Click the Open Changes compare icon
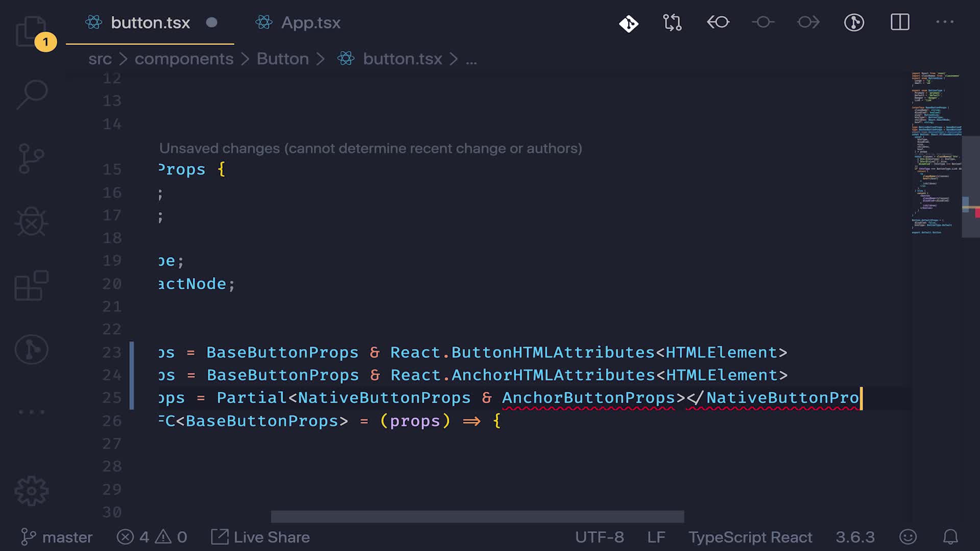Image resolution: width=980 pixels, height=551 pixels. [672, 22]
